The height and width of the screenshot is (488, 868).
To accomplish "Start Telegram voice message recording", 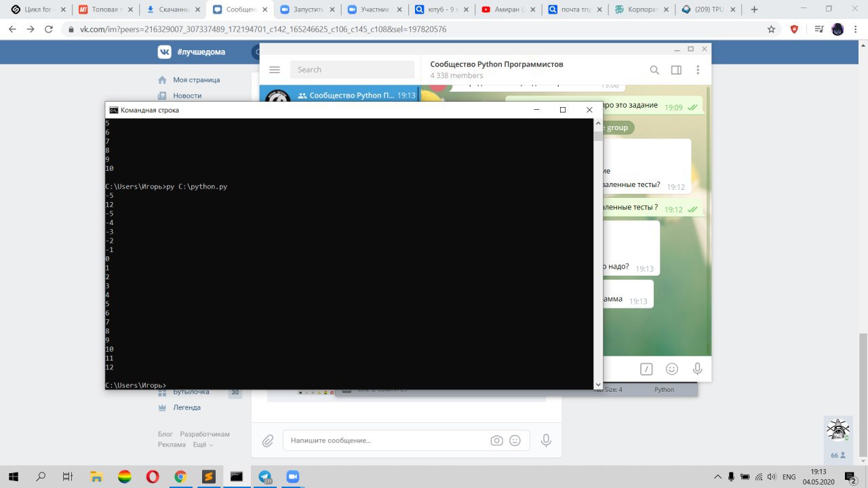I will click(x=697, y=369).
